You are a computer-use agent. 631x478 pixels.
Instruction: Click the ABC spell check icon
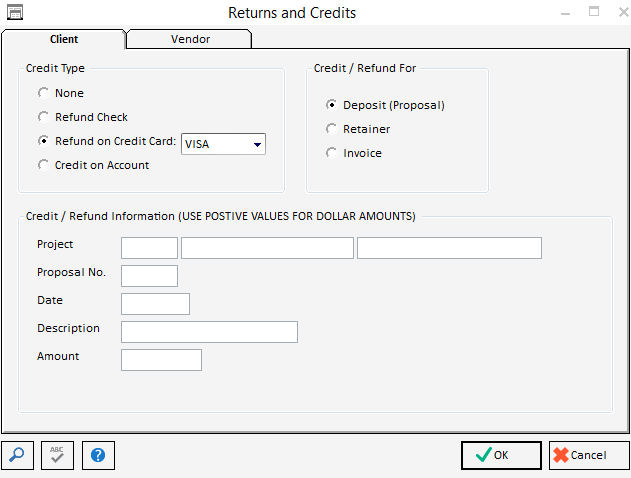tap(57, 455)
